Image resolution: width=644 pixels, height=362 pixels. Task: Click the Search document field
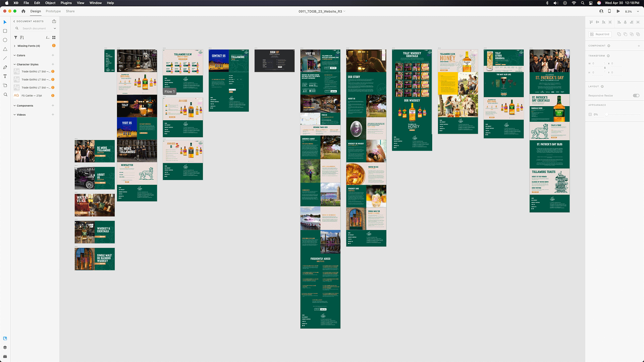pyautogui.click(x=34, y=28)
